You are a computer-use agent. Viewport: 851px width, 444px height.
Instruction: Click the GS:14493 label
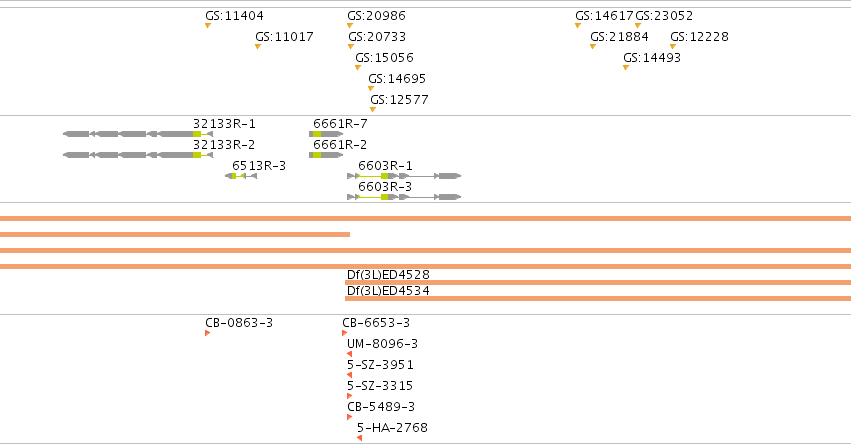click(x=652, y=58)
